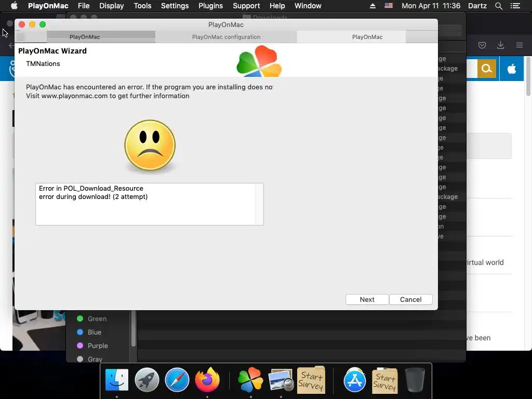Open the Support menu
Viewport: 532px width, 399px height.
[246, 6]
